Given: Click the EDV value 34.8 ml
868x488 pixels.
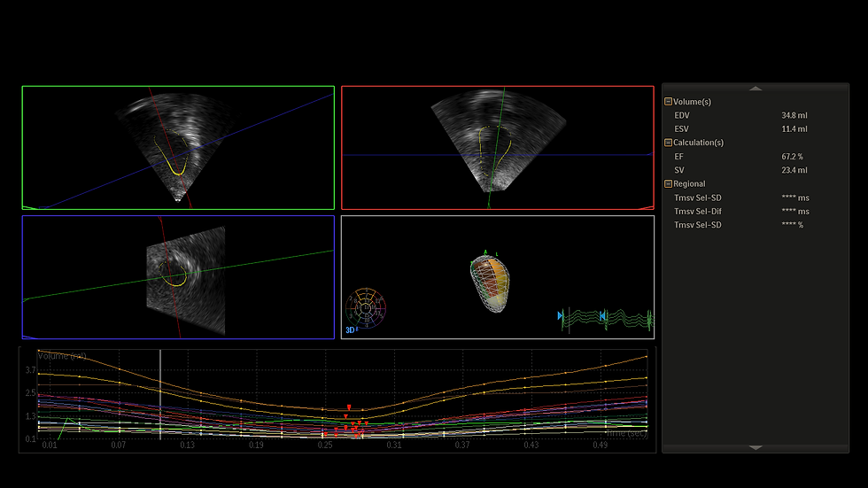Looking at the screenshot, I should click(794, 116).
